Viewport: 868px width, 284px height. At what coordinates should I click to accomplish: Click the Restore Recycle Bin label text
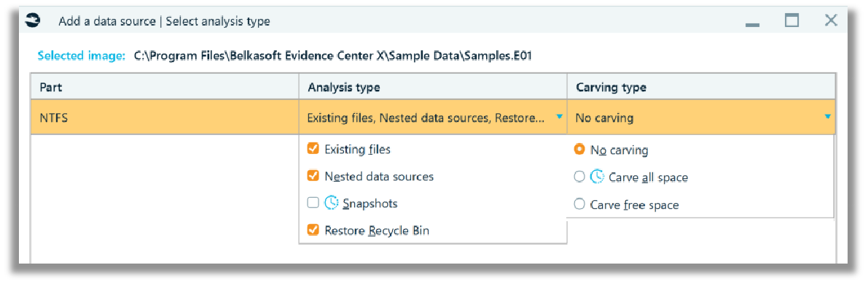377,231
